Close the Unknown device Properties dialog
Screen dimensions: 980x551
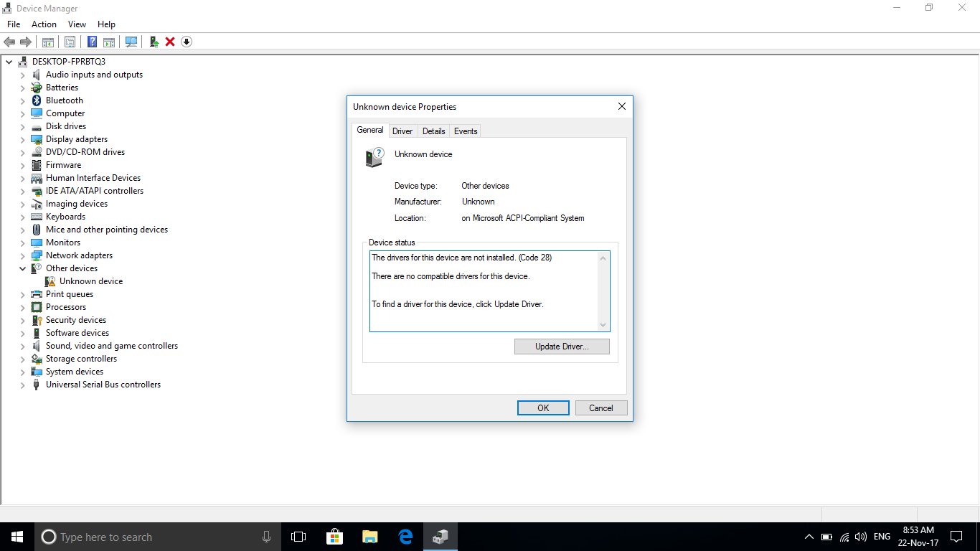point(621,107)
